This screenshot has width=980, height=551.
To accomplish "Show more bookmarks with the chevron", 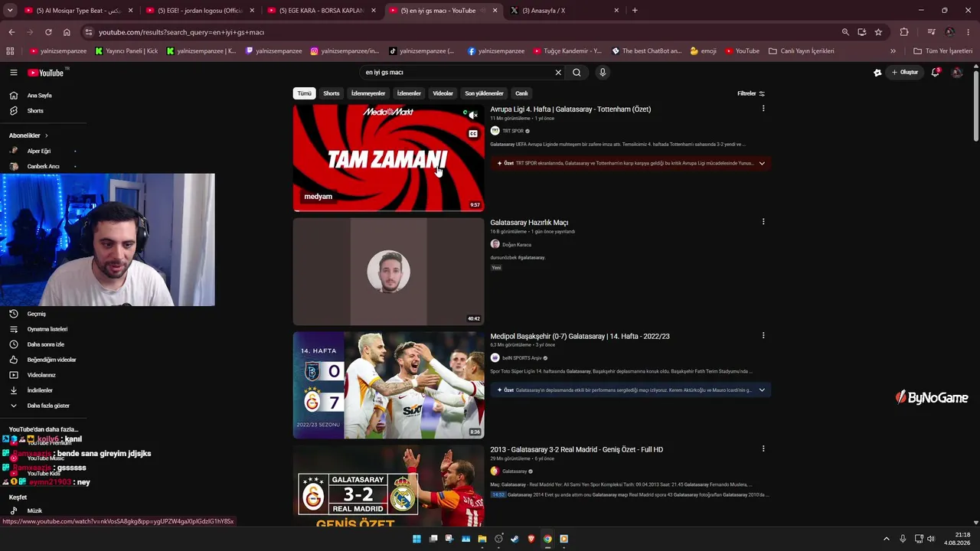I will tap(893, 51).
